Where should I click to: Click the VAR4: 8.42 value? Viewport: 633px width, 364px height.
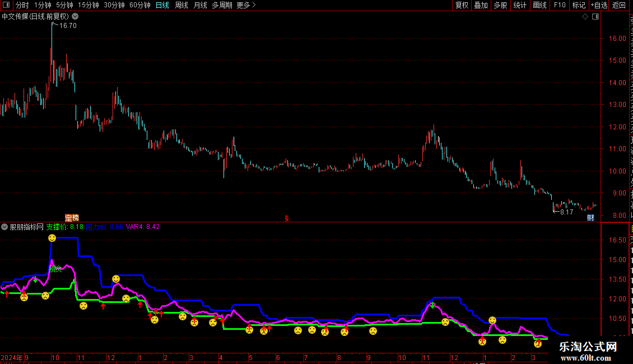[x=142, y=227]
